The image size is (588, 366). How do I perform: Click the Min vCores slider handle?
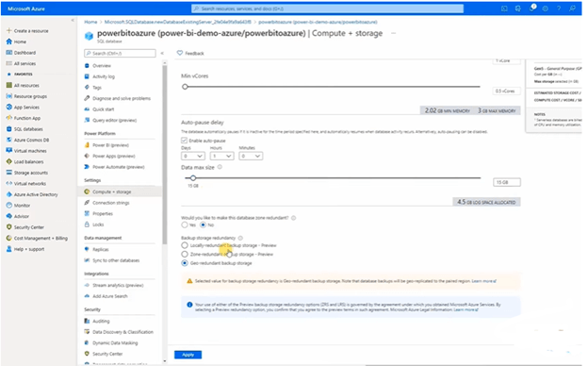(x=185, y=87)
